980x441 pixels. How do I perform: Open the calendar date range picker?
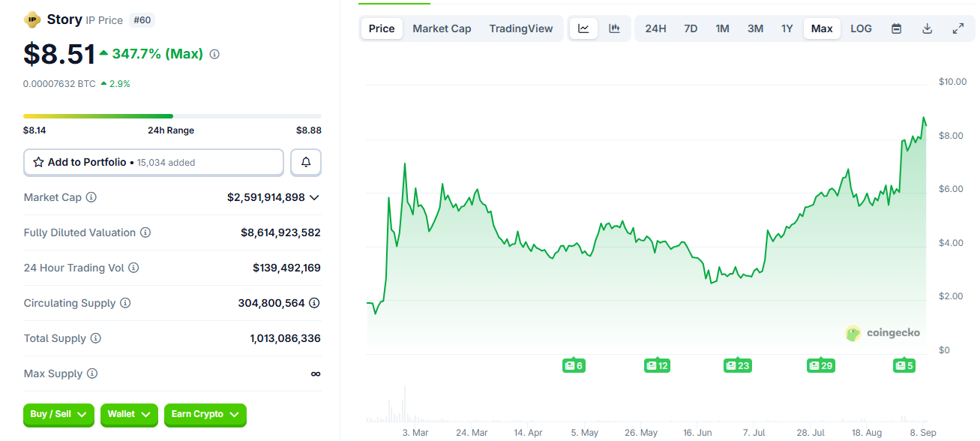point(896,28)
